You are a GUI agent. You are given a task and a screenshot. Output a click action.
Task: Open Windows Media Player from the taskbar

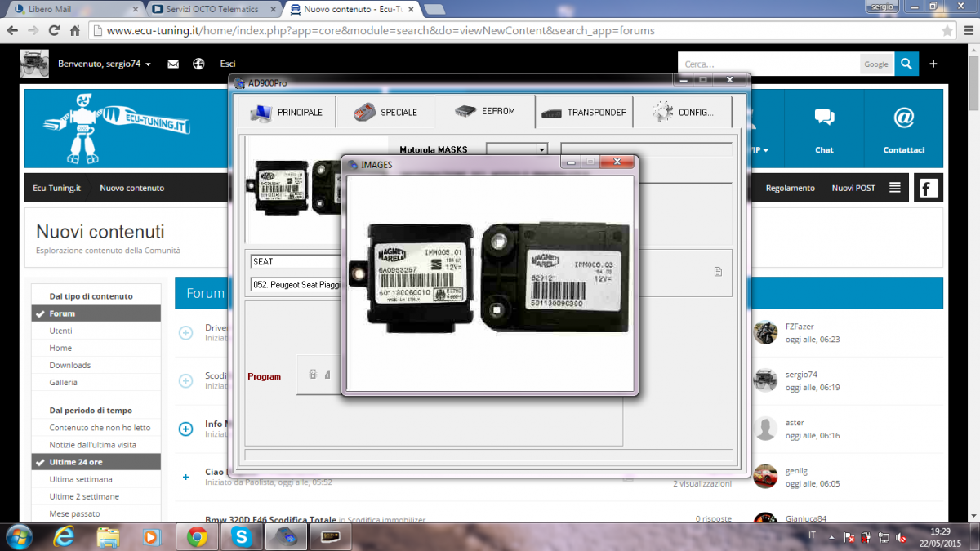[151, 536]
